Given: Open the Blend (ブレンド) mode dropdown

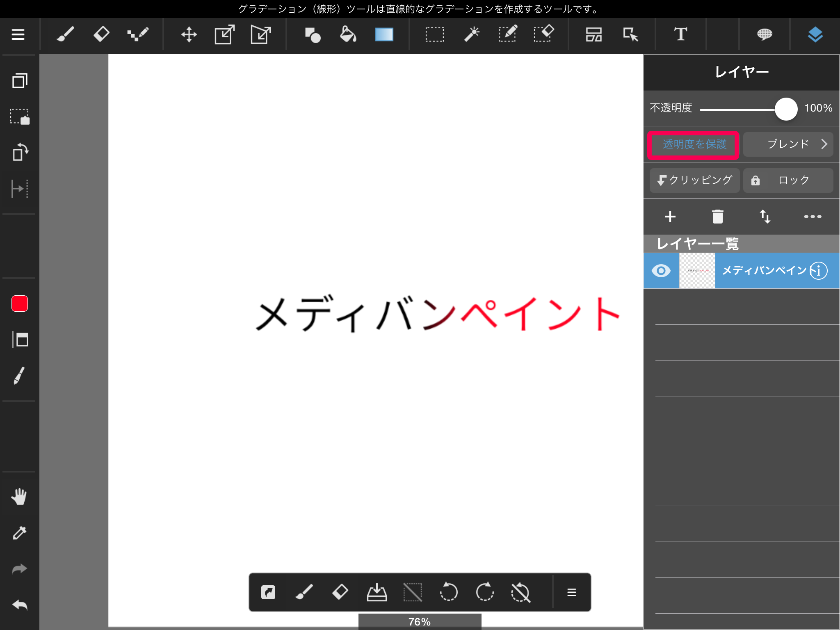Looking at the screenshot, I should [x=788, y=144].
